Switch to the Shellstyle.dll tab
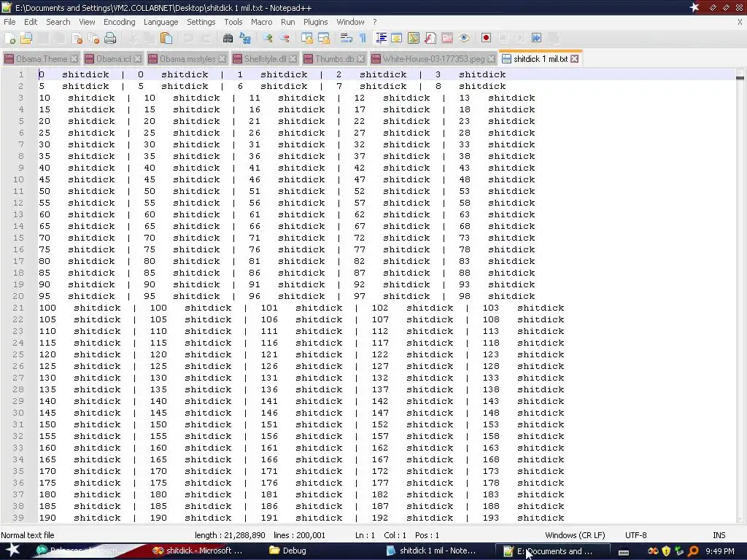 (x=265, y=58)
